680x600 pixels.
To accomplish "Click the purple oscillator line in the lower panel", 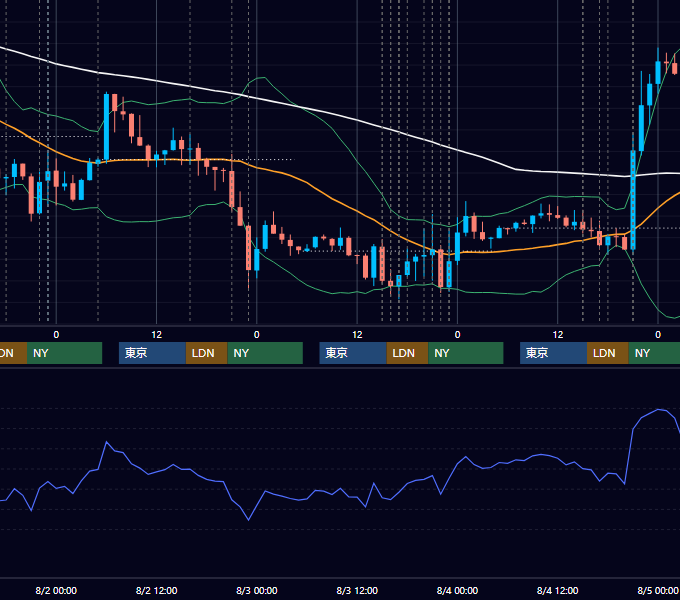I will pyautogui.click(x=340, y=489).
